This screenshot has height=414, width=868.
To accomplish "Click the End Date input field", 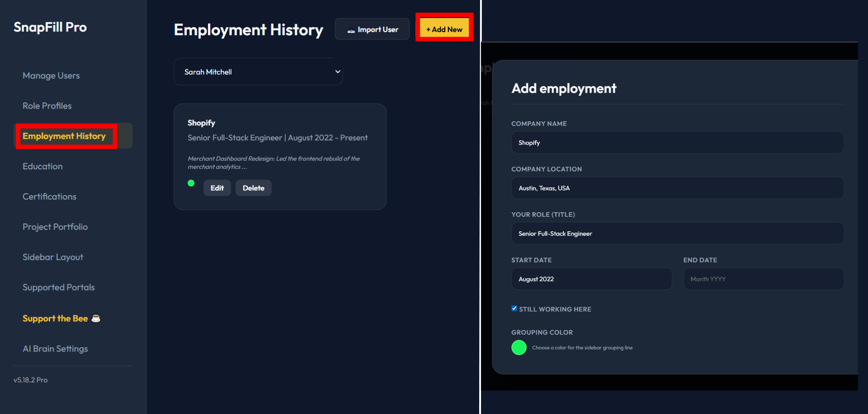I will (763, 279).
